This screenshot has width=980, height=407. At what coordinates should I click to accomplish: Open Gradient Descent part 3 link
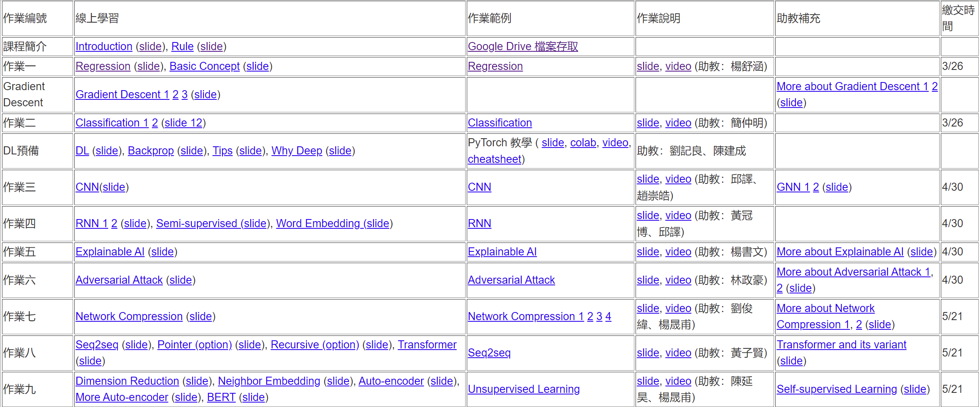(x=185, y=95)
